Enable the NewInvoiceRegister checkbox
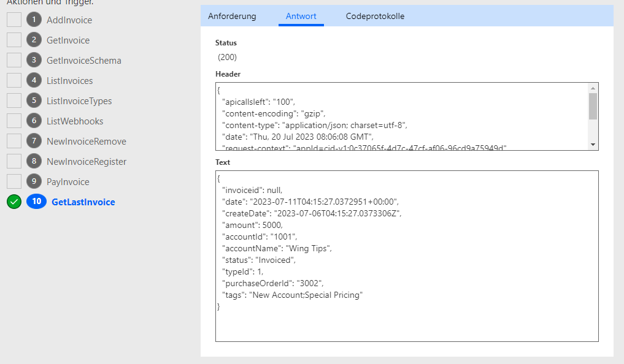This screenshot has height=364, width=624. [x=14, y=162]
